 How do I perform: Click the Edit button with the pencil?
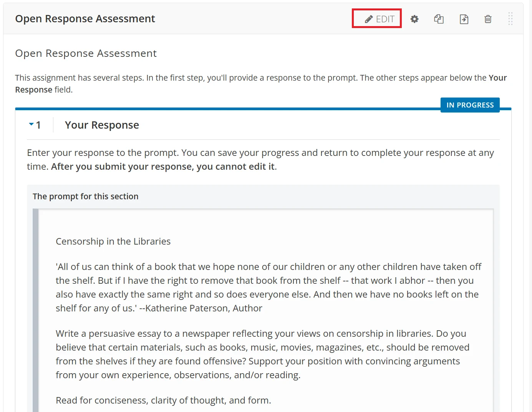click(x=379, y=19)
